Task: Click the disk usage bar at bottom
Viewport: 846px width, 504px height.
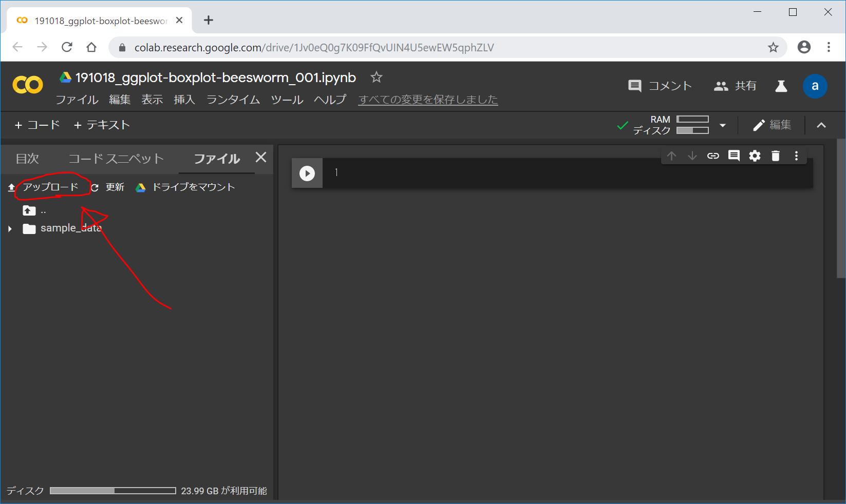Action: (113, 491)
